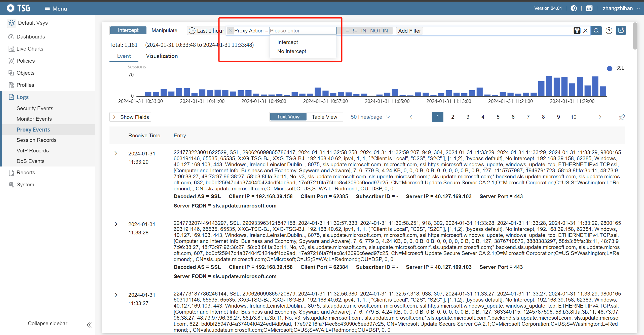Open the help question-mark icon
Screen dimensions: 644x335
tap(609, 31)
